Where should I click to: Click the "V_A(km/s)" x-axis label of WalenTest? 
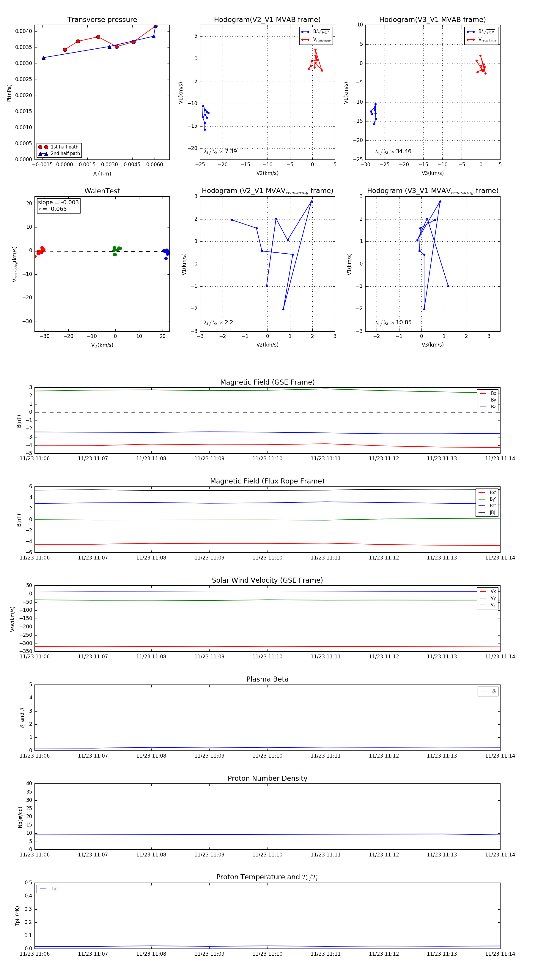click(x=102, y=345)
